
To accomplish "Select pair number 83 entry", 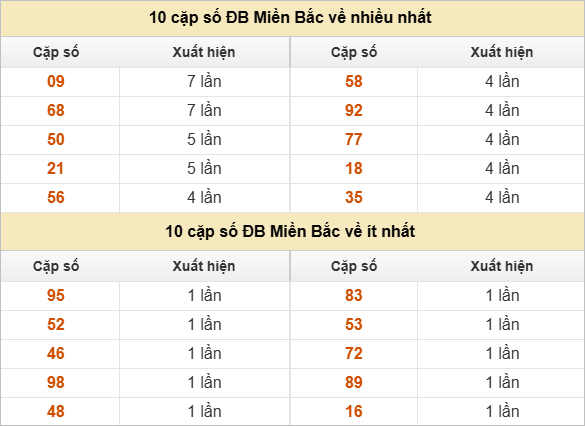I will click(354, 295).
